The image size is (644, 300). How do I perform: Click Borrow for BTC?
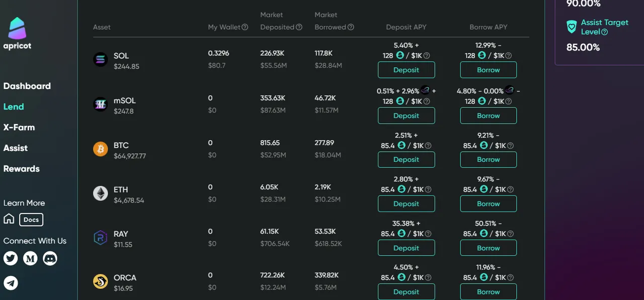tap(489, 159)
